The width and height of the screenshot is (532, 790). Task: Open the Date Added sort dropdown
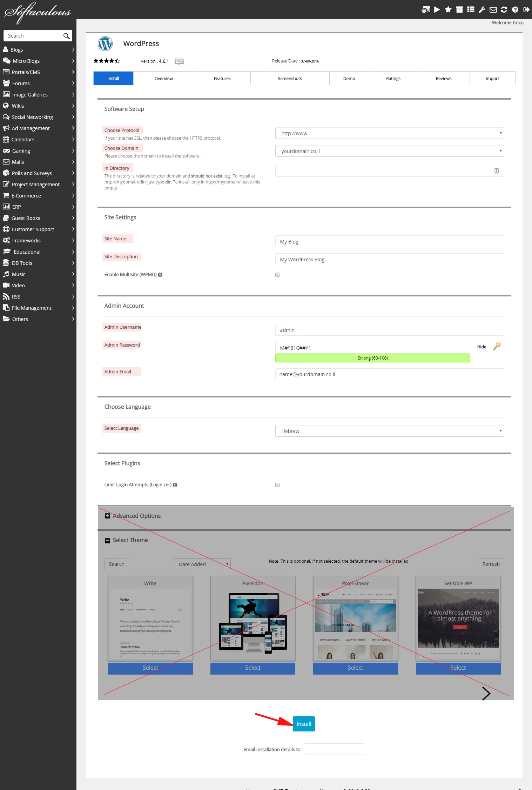(x=202, y=564)
